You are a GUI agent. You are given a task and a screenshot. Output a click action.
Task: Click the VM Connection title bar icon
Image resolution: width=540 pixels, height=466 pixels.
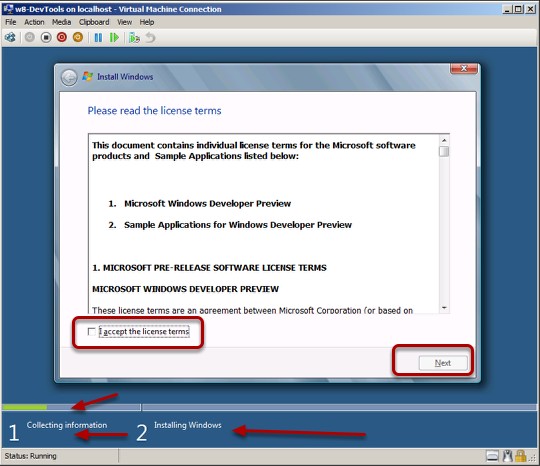(x=8, y=9)
